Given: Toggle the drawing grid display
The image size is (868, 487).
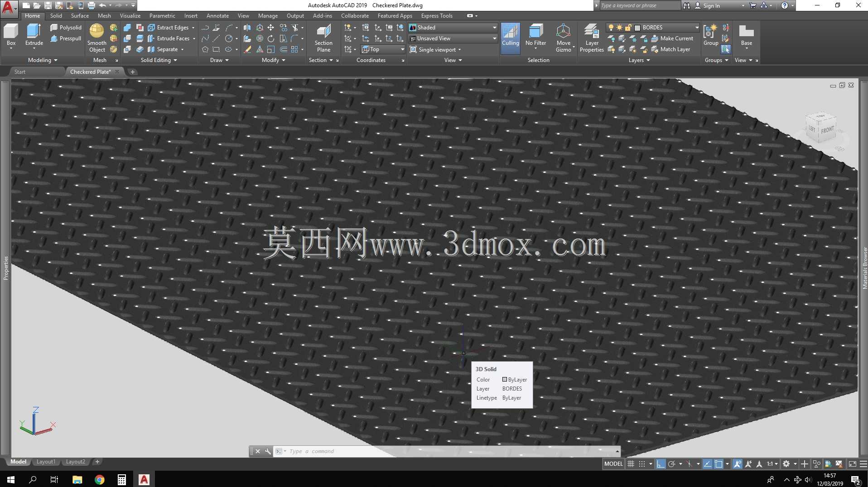Looking at the screenshot, I should tap(631, 464).
